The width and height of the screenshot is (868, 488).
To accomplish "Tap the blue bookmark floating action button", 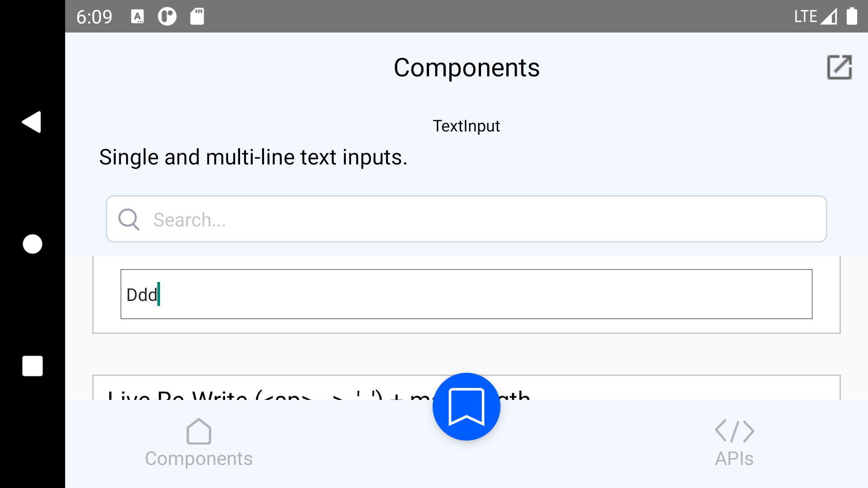I will [x=466, y=406].
